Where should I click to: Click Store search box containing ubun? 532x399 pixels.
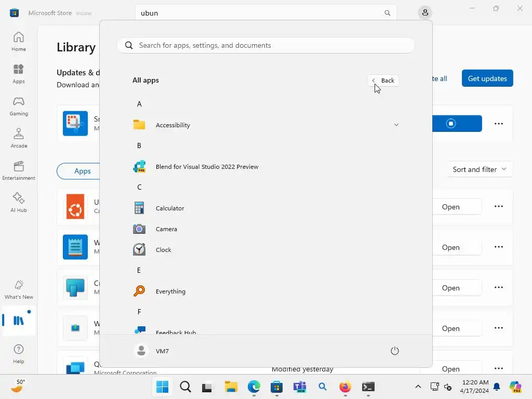[x=265, y=13]
